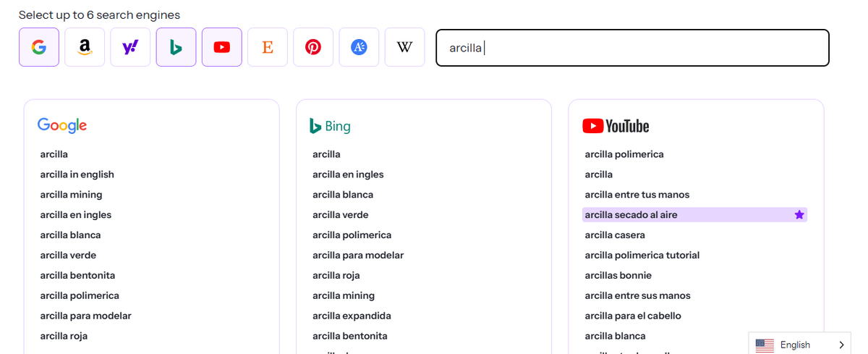Select Google suggestion arcilla roja
The width and height of the screenshot is (868, 354).
click(64, 337)
